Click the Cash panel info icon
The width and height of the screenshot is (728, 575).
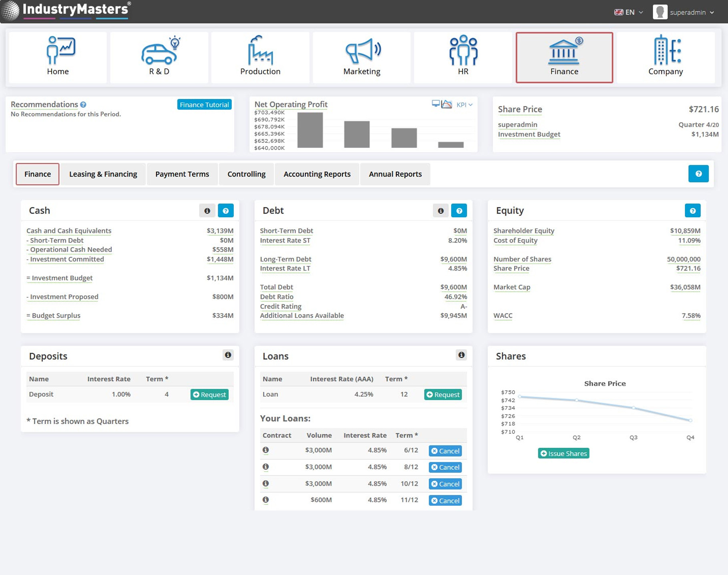pos(207,211)
